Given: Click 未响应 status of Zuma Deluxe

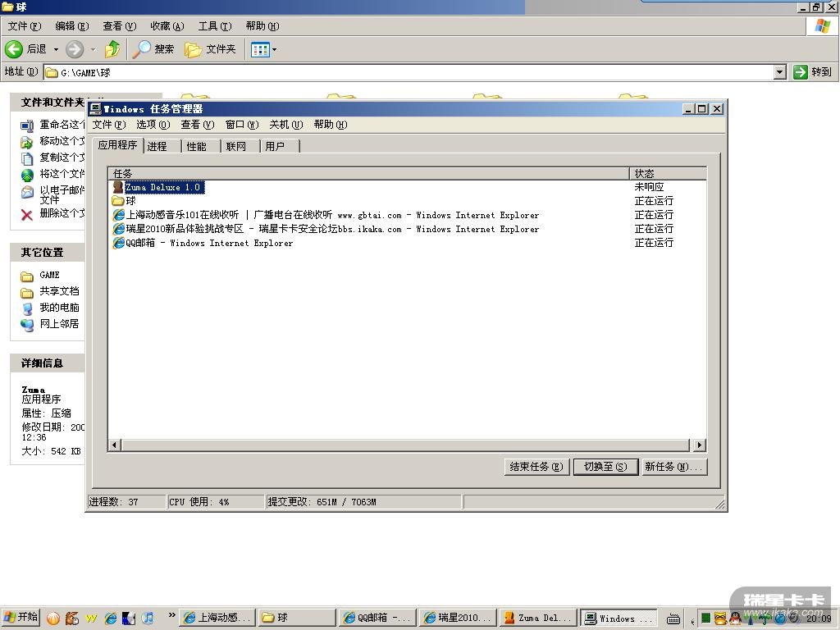Looking at the screenshot, I should pyautogui.click(x=650, y=187).
